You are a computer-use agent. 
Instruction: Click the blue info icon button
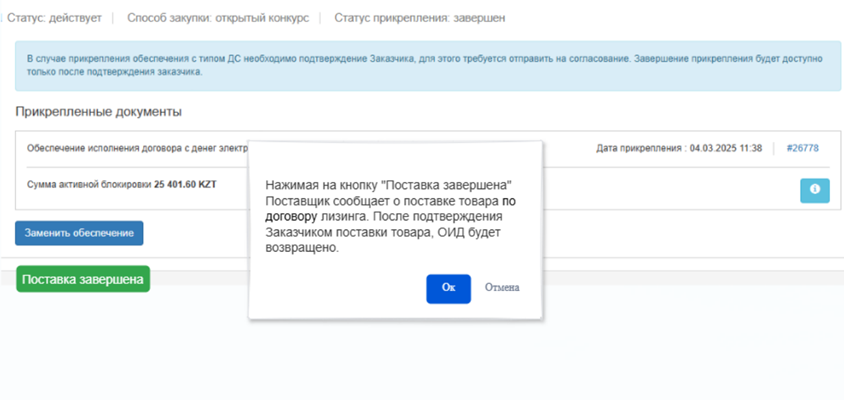(814, 190)
